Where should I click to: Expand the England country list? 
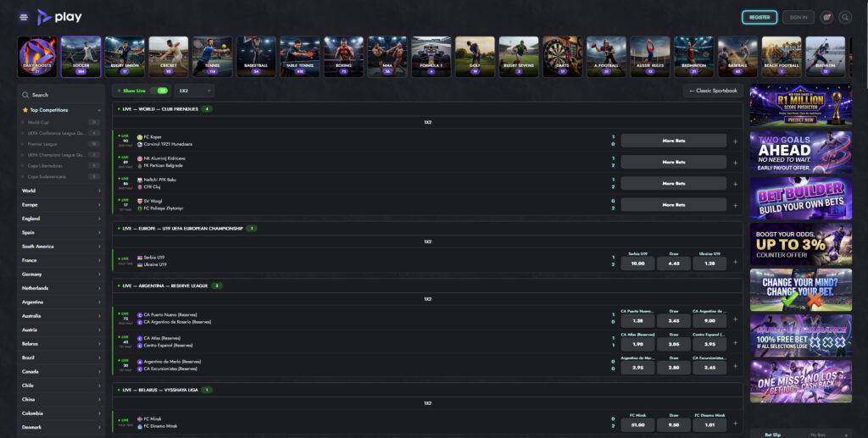tap(61, 219)
